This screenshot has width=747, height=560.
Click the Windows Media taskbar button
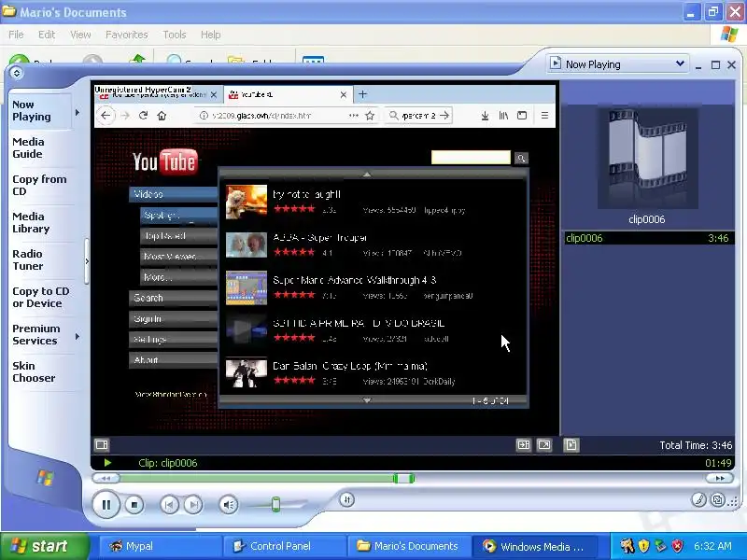click(533, 546)
